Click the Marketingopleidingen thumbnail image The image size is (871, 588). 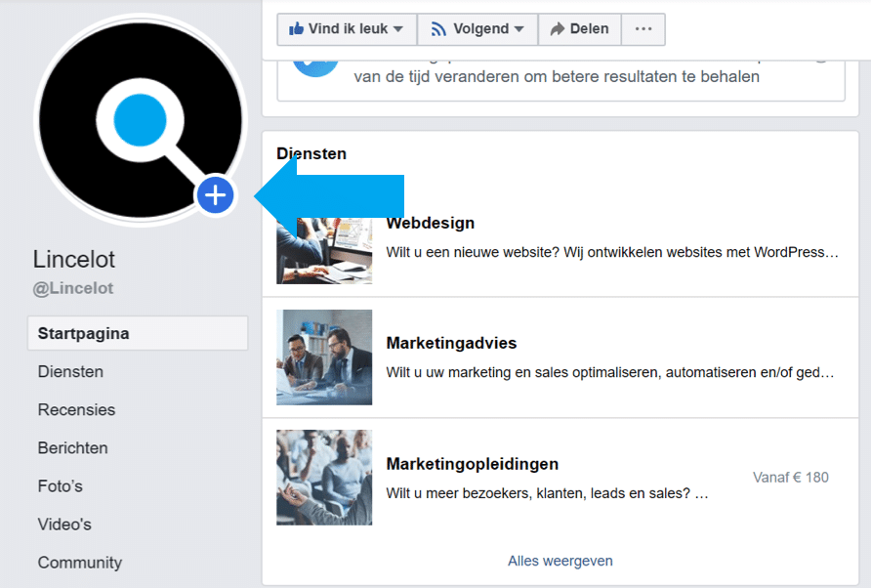[x=324, y=478]
